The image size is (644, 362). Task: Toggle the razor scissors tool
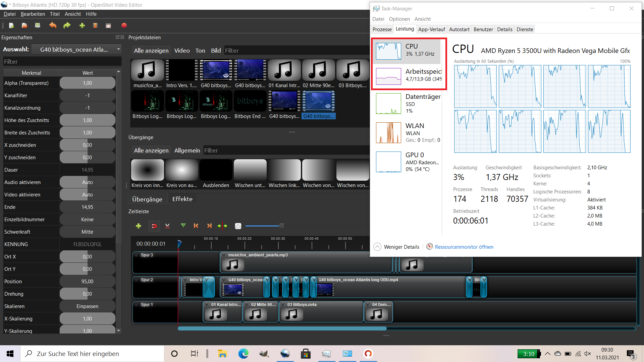click(167, 226)
